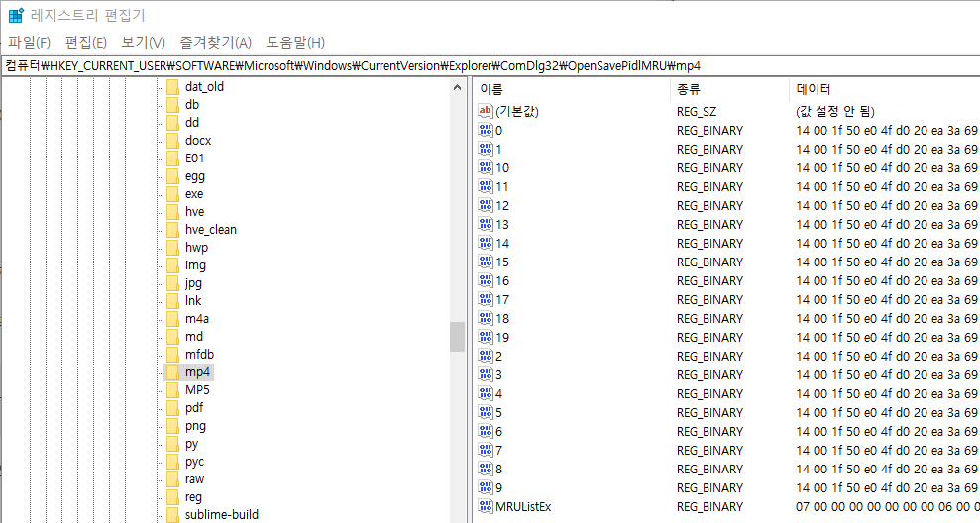The image size is (980, 523).
Task: Select binary value 12 icon
Action: [486, 205]
